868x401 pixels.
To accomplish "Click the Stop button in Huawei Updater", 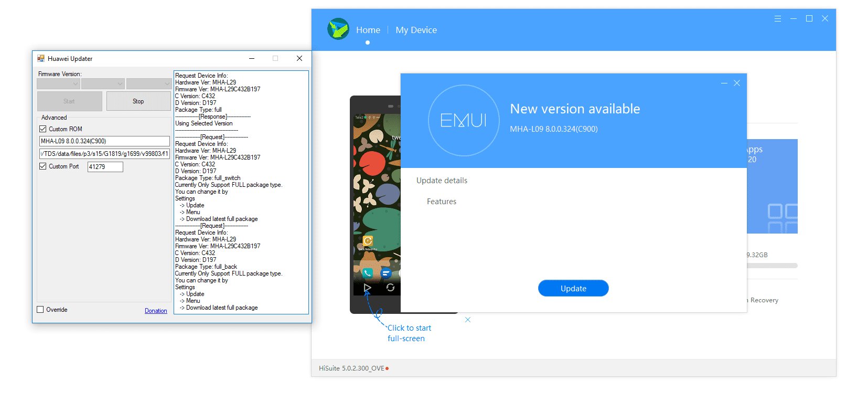I will click(x=138, y=101).
